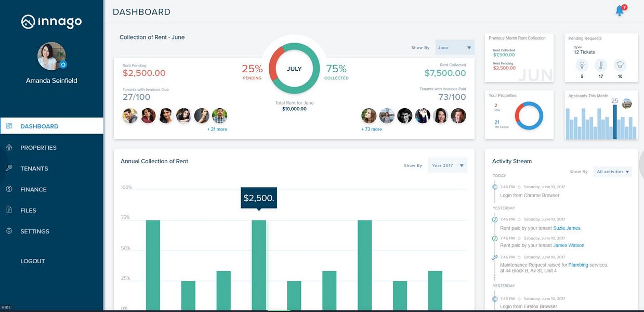Click first avatar under Invoices Paid
This screenshot has width=644, height=312.
pos(369,115)
